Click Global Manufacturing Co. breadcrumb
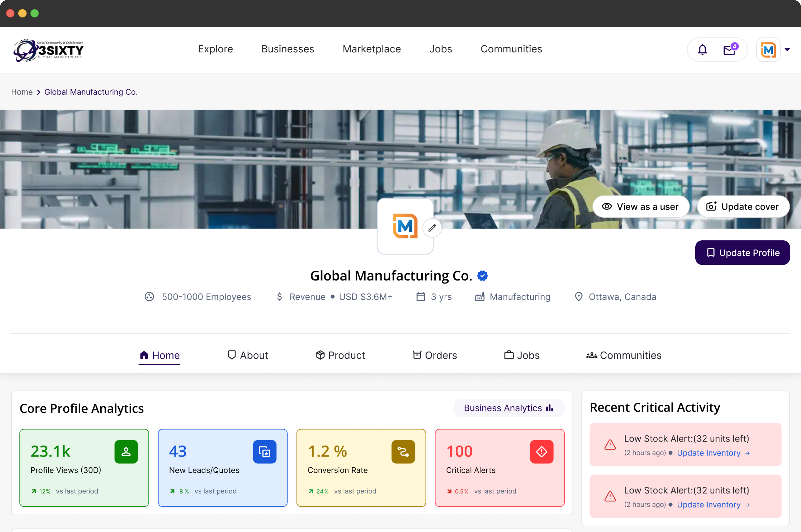Screen dimensions: 801x532 [91, 92]
